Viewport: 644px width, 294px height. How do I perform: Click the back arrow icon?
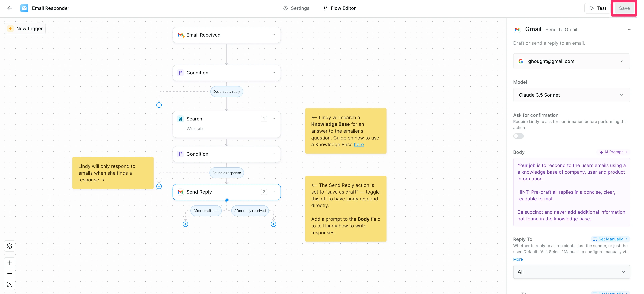click(x=10, y=8)
